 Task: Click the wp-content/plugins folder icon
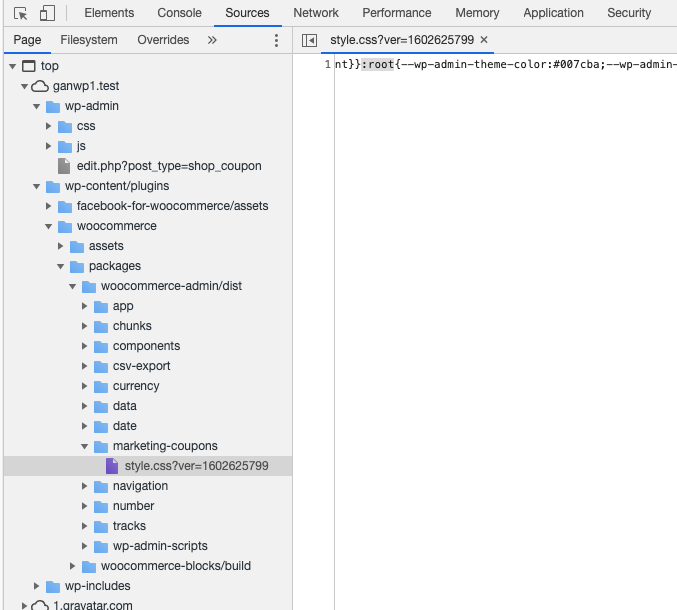[53, 186]
